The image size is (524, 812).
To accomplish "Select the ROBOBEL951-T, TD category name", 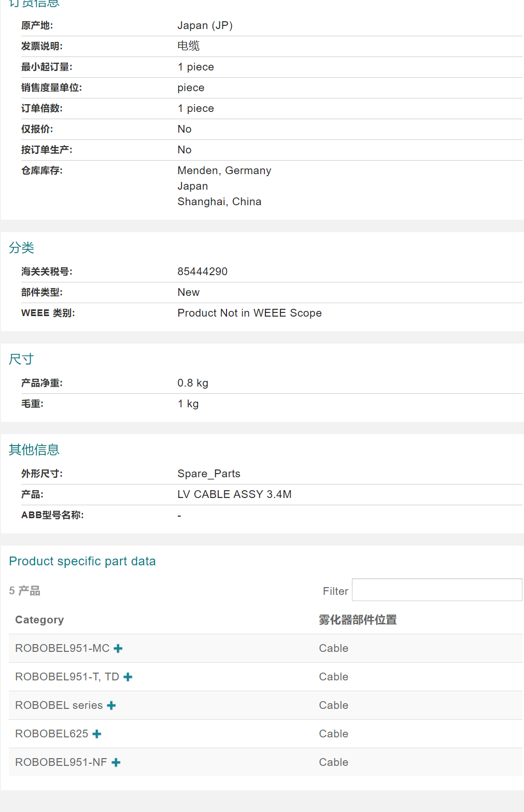I will (x=67, y=677).
